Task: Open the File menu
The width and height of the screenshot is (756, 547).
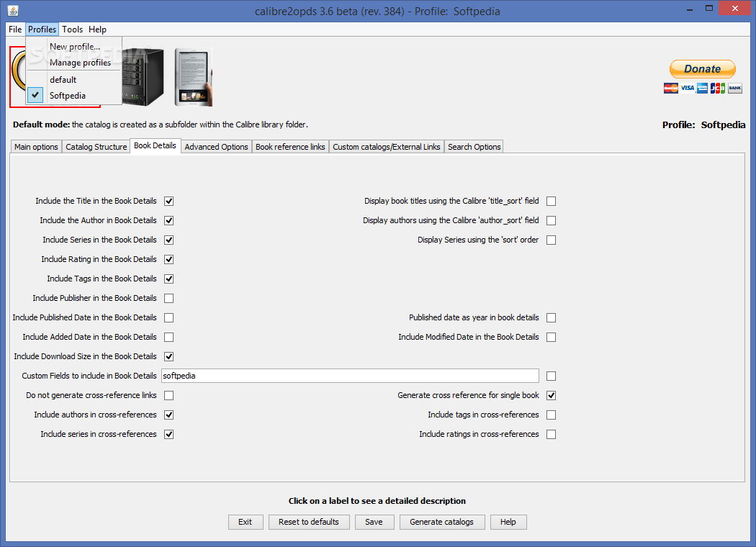Action: [x=15, y=30]
